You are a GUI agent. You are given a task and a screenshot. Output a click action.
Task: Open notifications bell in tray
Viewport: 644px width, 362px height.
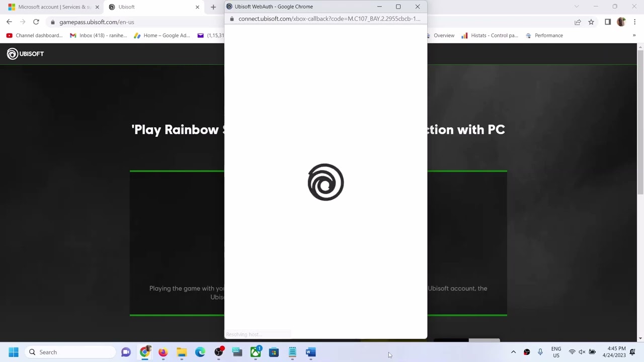(x=633, y=352)
